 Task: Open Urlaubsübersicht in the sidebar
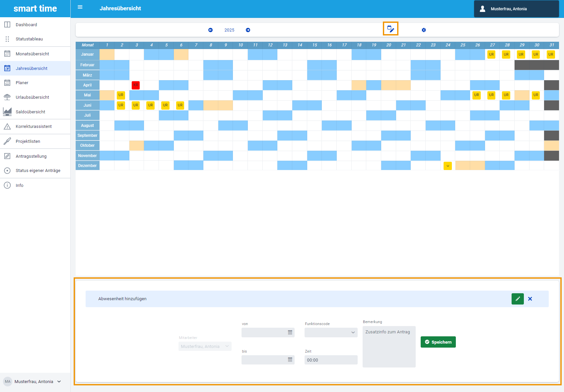click(32, 97)
